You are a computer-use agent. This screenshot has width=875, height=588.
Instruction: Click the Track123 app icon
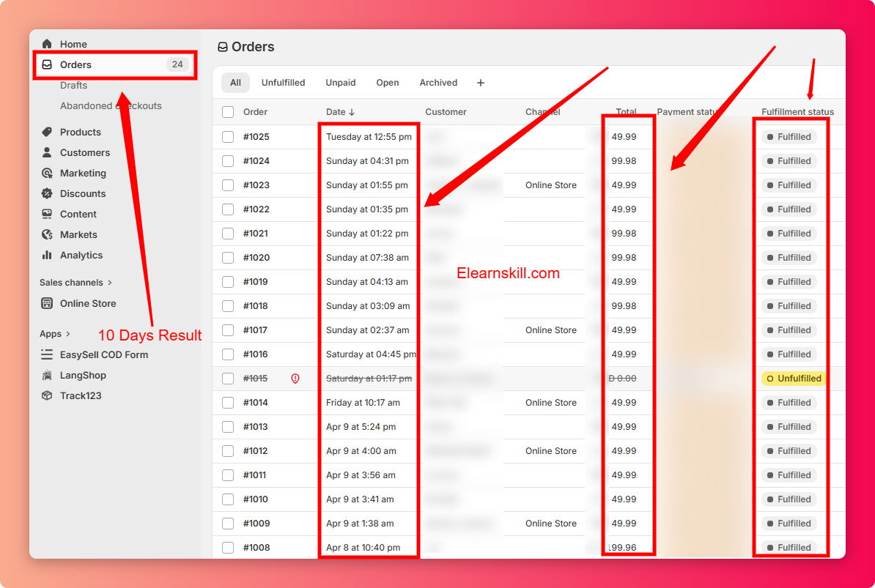(47, 395)
